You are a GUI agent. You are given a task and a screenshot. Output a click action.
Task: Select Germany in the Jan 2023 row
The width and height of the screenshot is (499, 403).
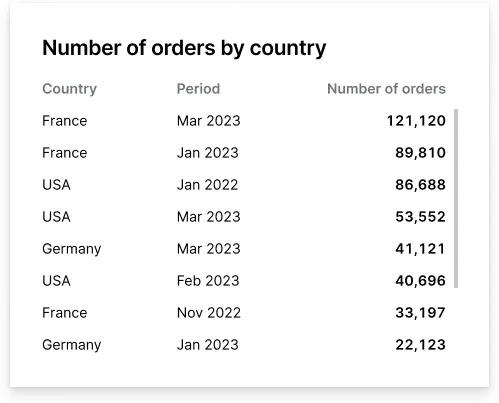point(72,345)
